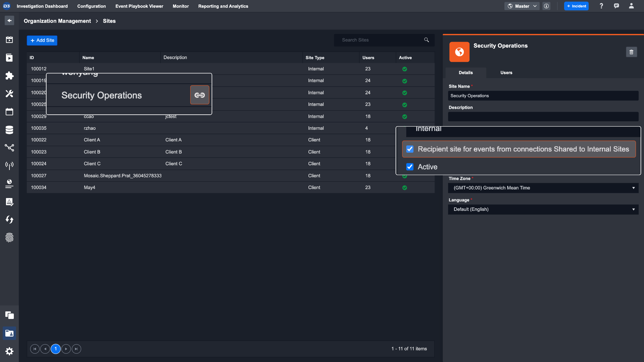
Task: Toggle recipient site for events checkbox
Action: tap(410, 149)
